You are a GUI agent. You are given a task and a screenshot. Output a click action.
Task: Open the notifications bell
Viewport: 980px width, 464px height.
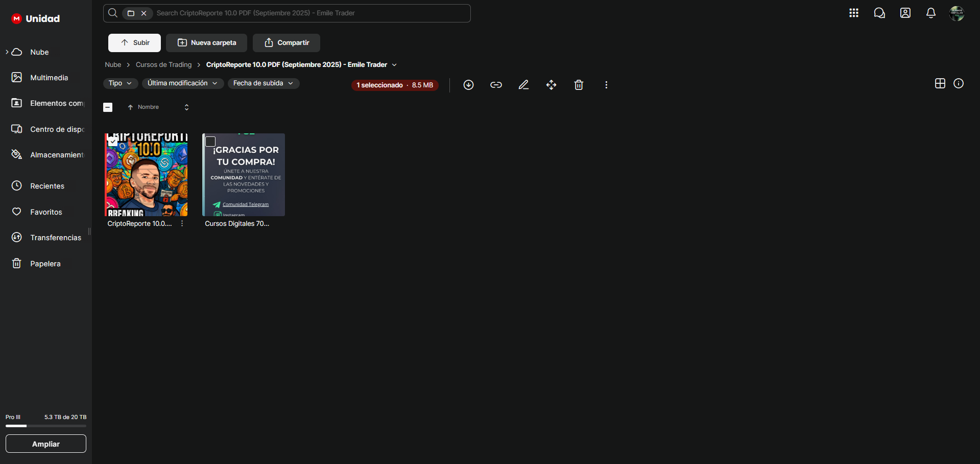[x=930, y=13]
